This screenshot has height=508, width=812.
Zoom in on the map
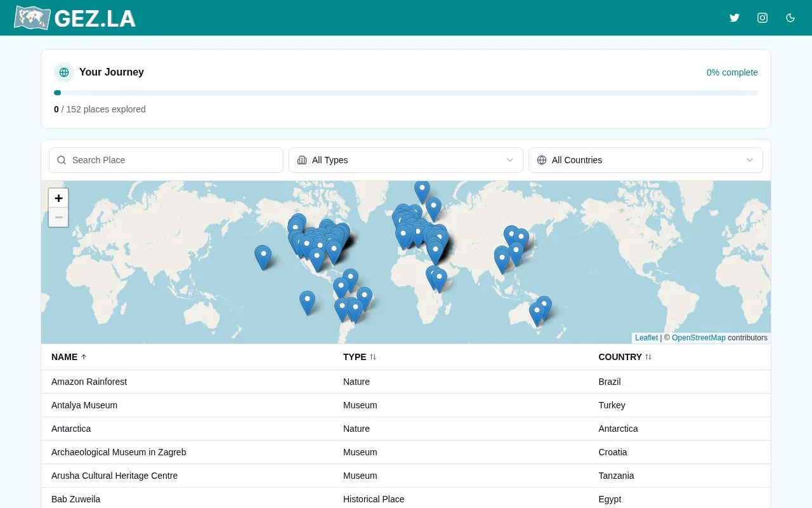(58, 198)
